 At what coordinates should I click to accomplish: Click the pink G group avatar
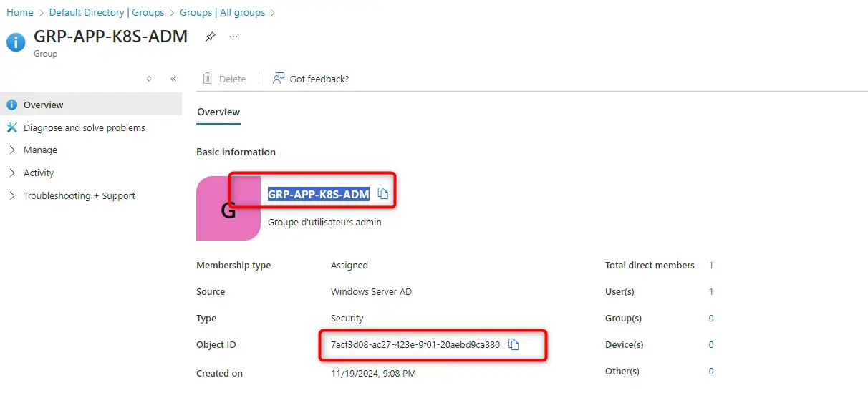point(228,208)
